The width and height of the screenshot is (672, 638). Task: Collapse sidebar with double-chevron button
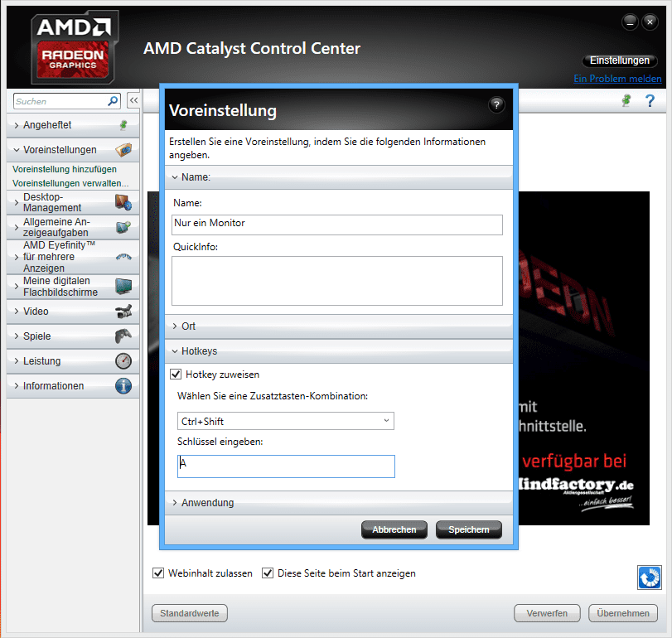(x=133, y=101)
